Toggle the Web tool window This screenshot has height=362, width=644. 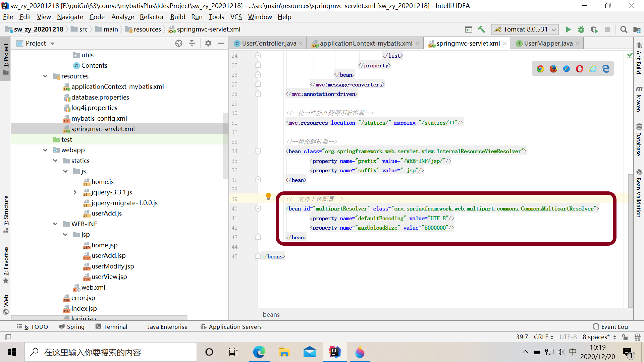(x=6, y=304)
